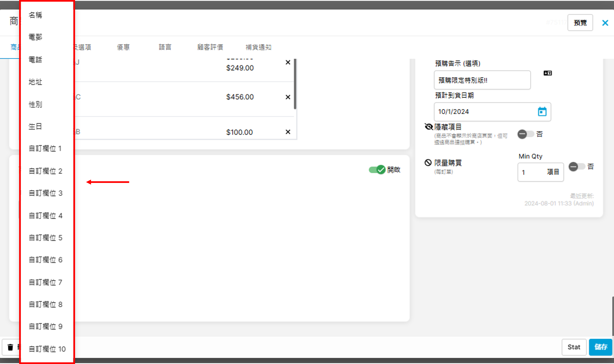The width and height of the screenshot is (614, 364).
Task: Select 名稱 from dropdown list
Action: (35, 15)
